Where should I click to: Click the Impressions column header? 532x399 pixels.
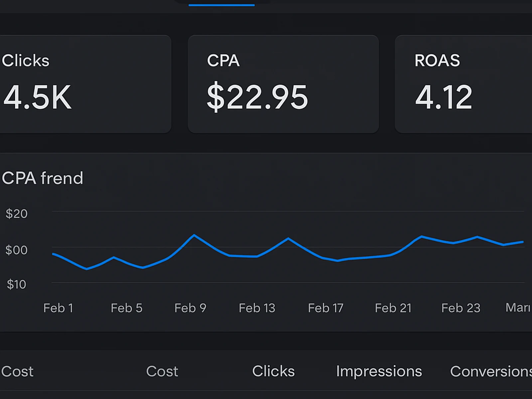pos(378,371)
